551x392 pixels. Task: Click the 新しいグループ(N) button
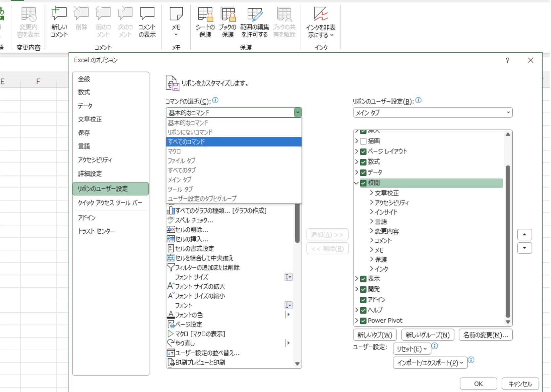(x=427, y=335)
